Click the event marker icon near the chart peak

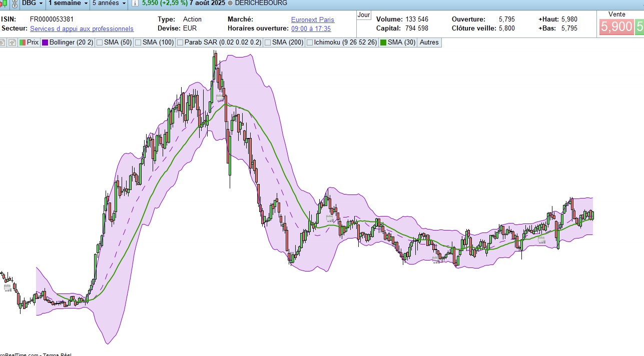click(x=220, y=97)
